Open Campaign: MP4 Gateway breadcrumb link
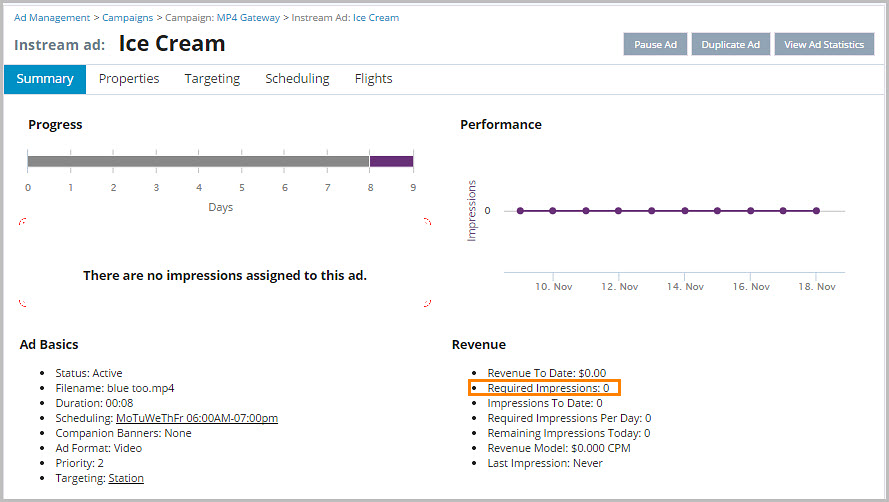889x502 pixels. (222, 18)
